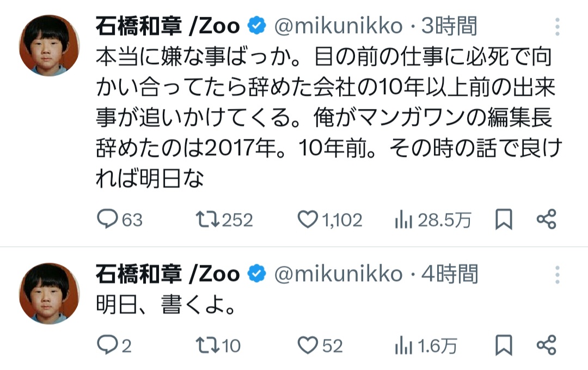Retweet the post showing 252 reposts
The image size is (588, 370).
click(207, 220)
